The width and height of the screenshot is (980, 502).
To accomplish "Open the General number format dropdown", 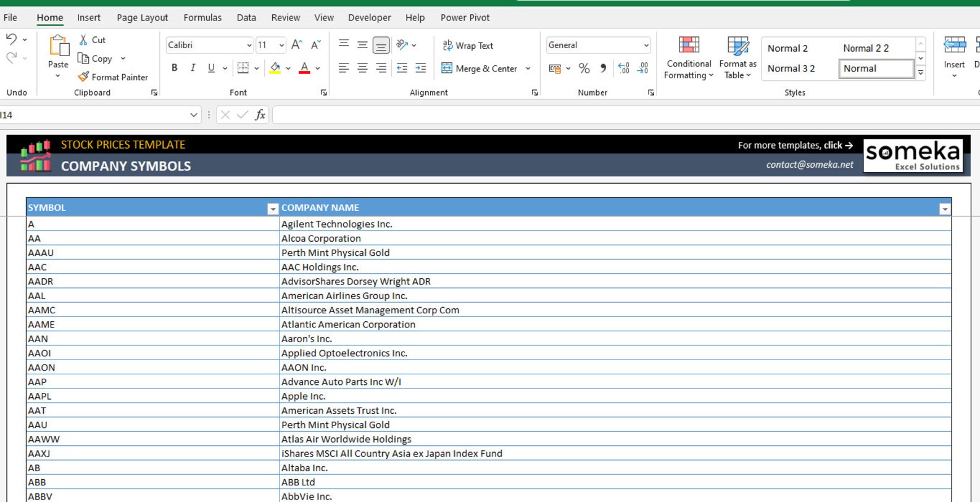I will pos(646,46).
